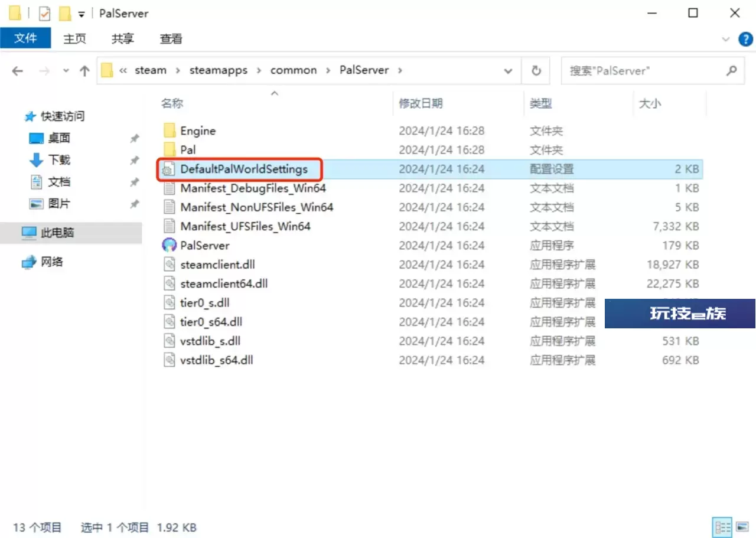Open the arrow after PalServer in path
Viewport: 756px width, 538px height.
click(x=400, y=70)
